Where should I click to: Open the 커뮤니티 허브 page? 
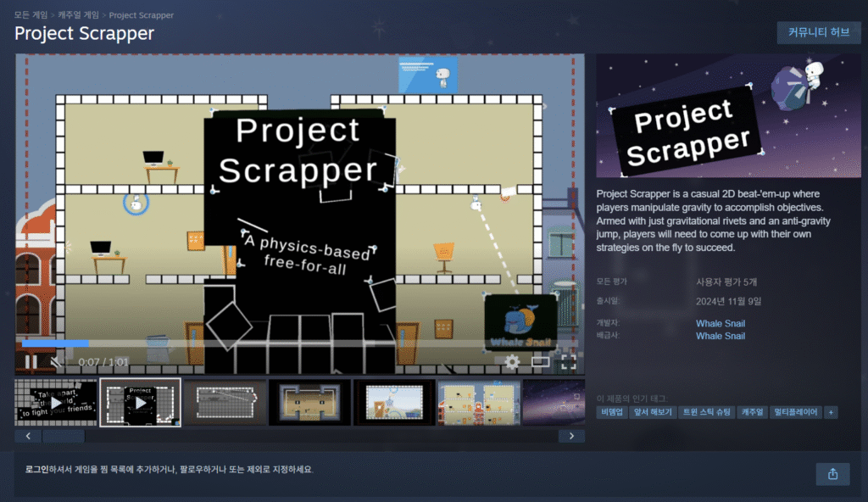[818, 33]
